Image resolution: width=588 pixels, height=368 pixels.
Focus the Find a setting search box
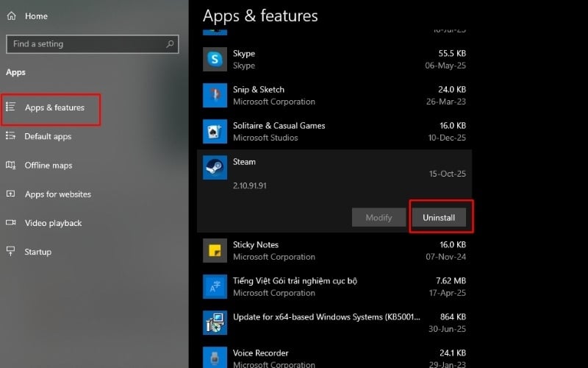(93, 44)
